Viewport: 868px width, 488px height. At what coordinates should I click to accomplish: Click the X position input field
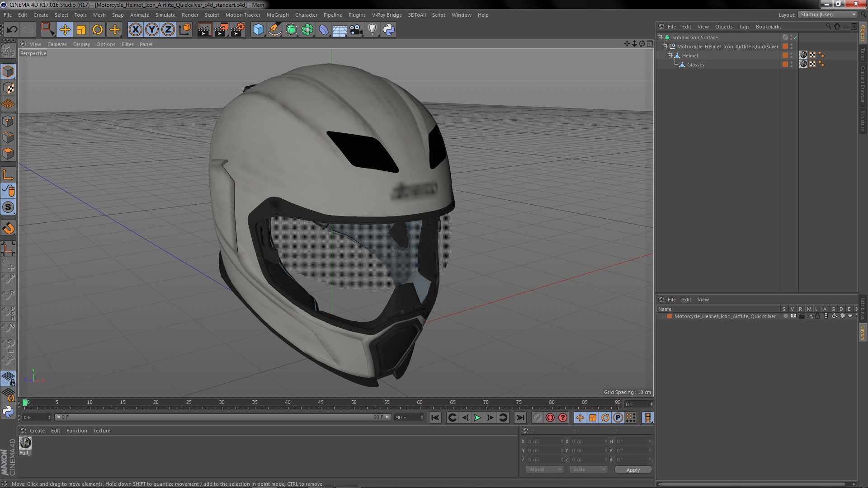click(545, 441)
